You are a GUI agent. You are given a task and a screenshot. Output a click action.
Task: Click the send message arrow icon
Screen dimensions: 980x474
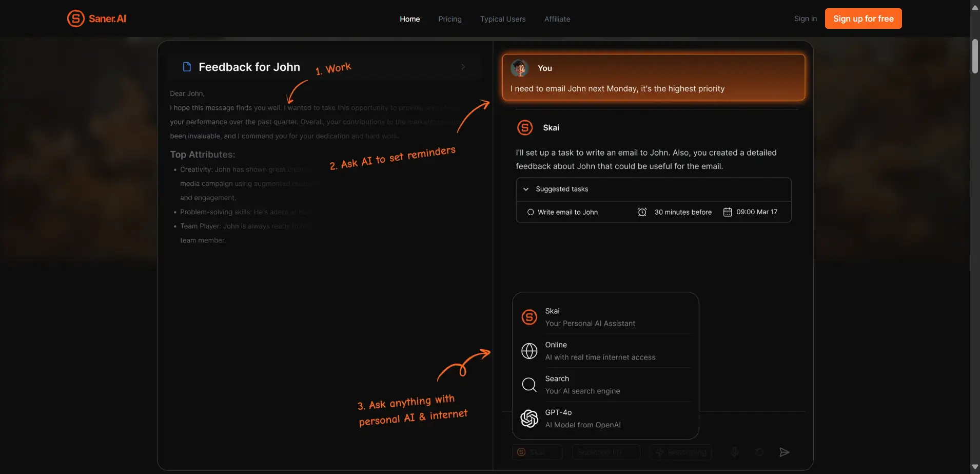point(784,452)
